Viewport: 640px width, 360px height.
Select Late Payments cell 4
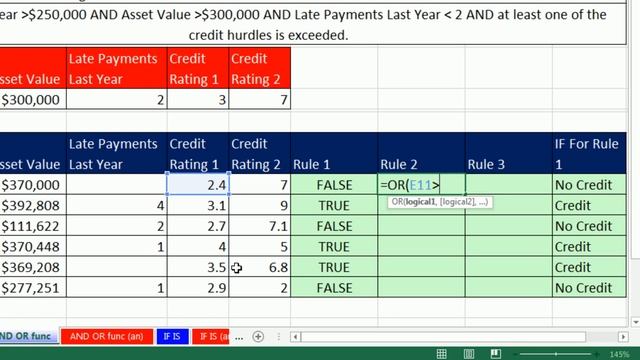pyautogui.click(x=117, y=205)
